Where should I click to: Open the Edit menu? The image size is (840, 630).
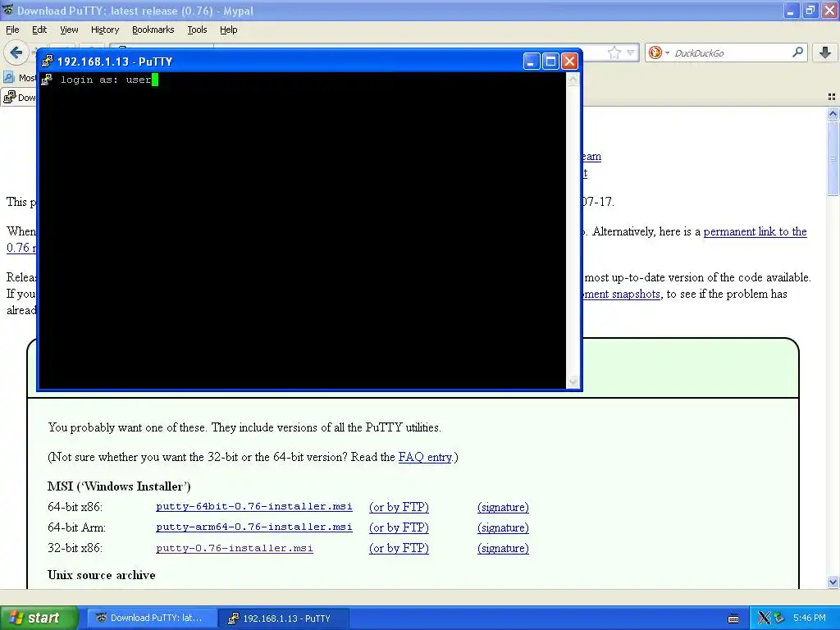click(39, 30)
